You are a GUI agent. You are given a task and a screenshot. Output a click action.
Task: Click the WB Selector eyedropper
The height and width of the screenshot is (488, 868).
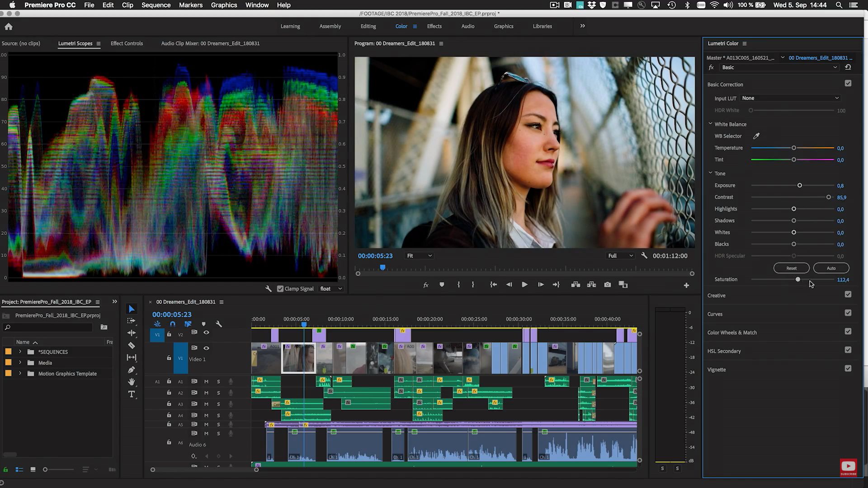point(756,136)
